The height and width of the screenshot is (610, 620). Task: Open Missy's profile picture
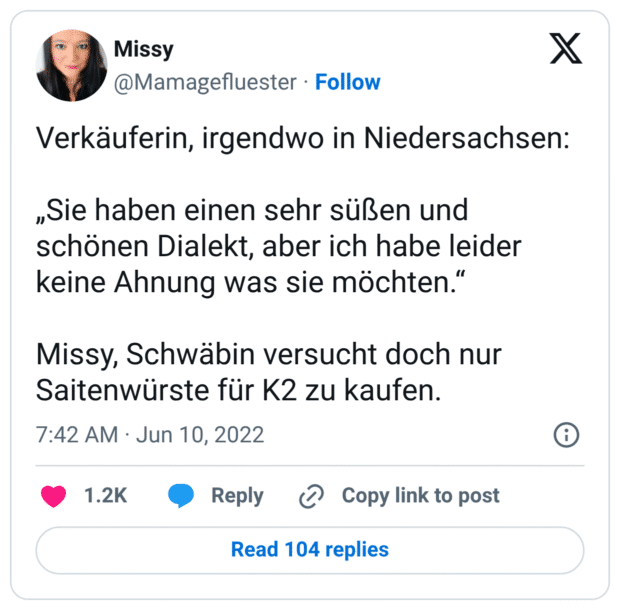[72, 65]
